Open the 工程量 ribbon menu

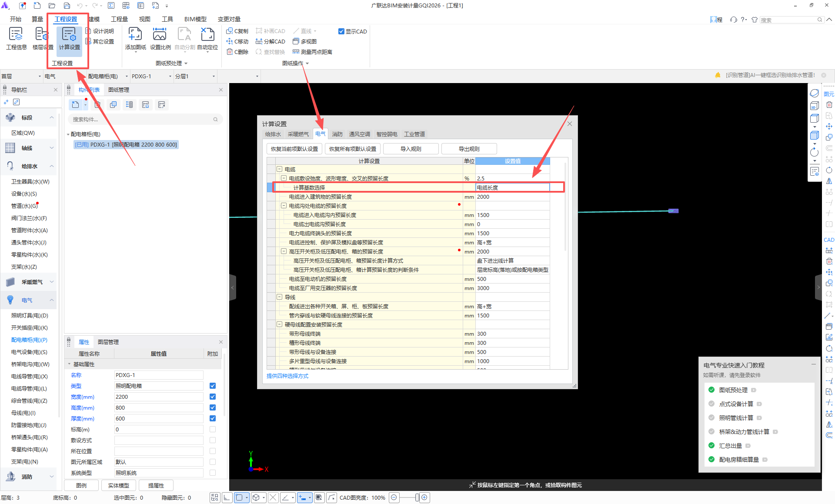[119, 19]
